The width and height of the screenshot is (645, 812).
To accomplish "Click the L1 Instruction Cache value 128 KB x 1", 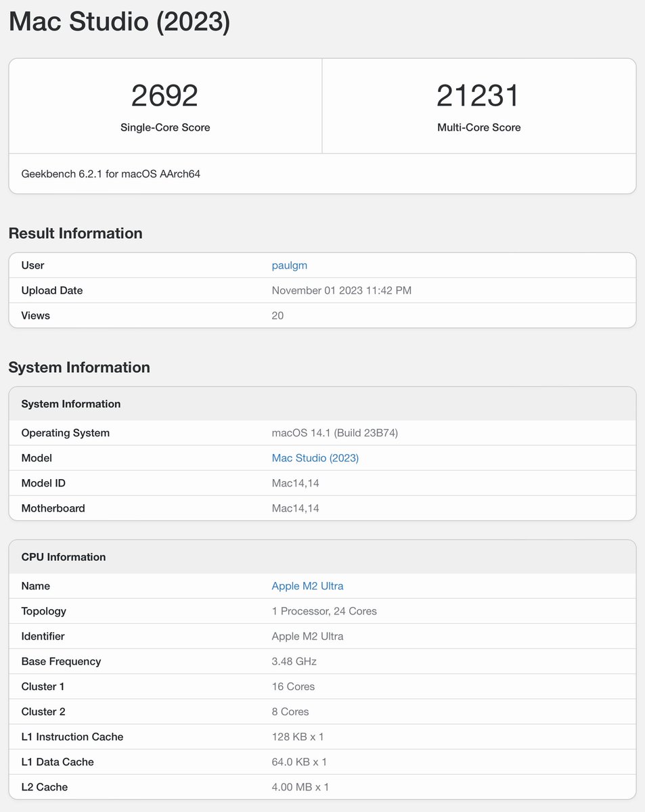I will coord(298,737).
